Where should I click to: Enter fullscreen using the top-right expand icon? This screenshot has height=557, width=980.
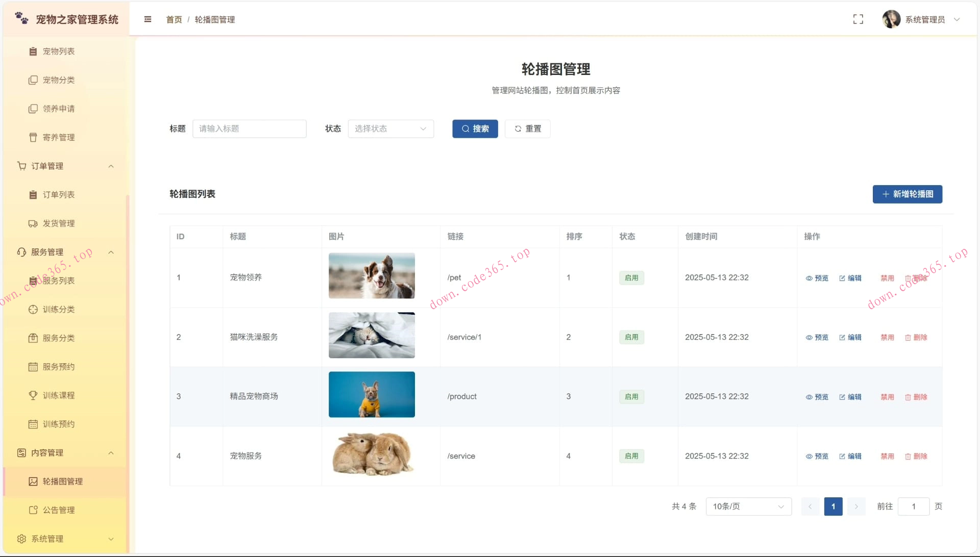(x=858, y=19)
